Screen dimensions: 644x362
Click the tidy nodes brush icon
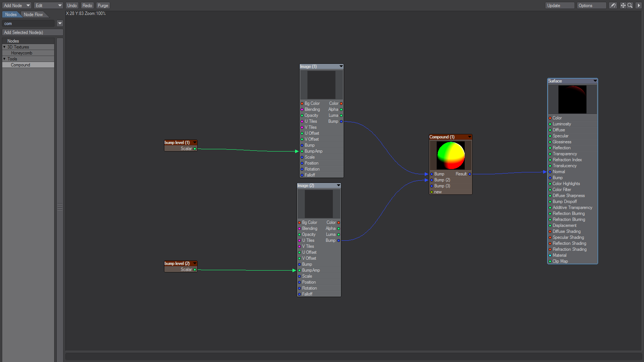(613, 6)
